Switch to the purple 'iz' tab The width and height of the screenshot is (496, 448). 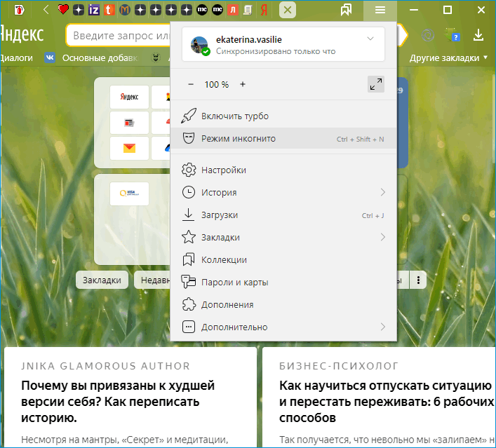point(94,10)
